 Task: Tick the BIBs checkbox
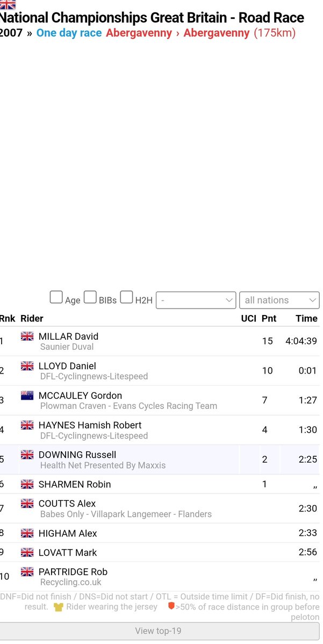tap(90, 297)
